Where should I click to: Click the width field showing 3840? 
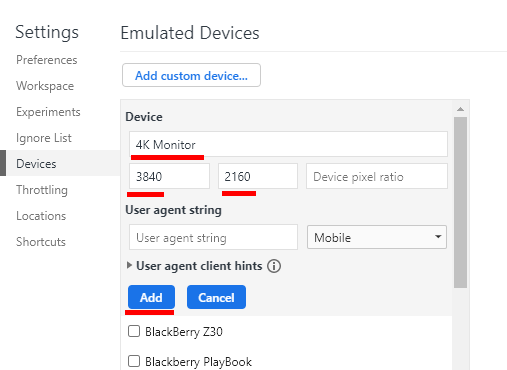(x=169, y=176)
